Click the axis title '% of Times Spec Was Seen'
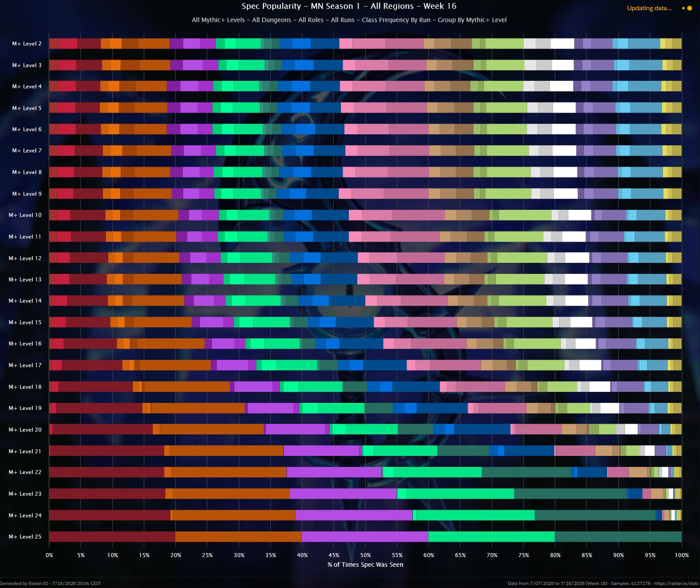Viewport: 700px width, 588px height. [x=365, y=565]
